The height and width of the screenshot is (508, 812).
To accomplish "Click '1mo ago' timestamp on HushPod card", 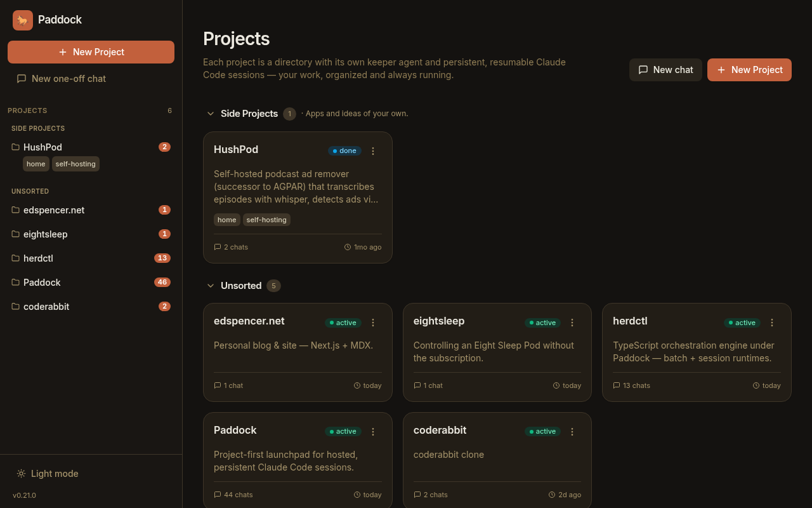I will click(x=363, y=247).
